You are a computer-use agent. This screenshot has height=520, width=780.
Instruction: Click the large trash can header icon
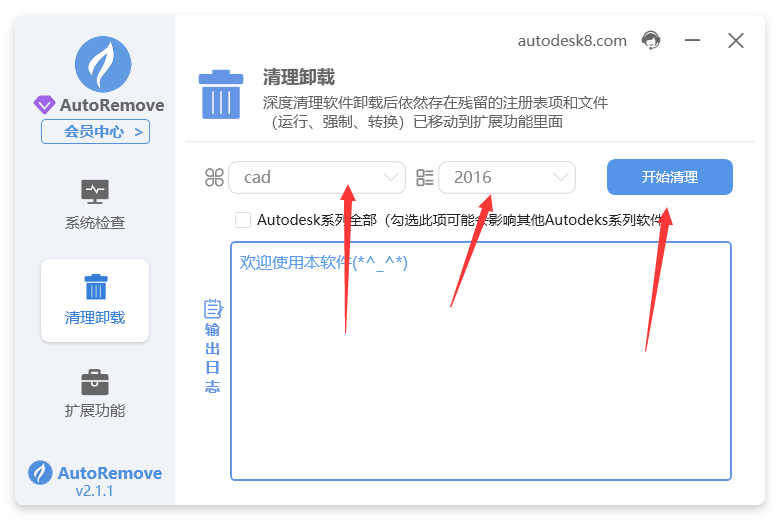click(220, 94)
